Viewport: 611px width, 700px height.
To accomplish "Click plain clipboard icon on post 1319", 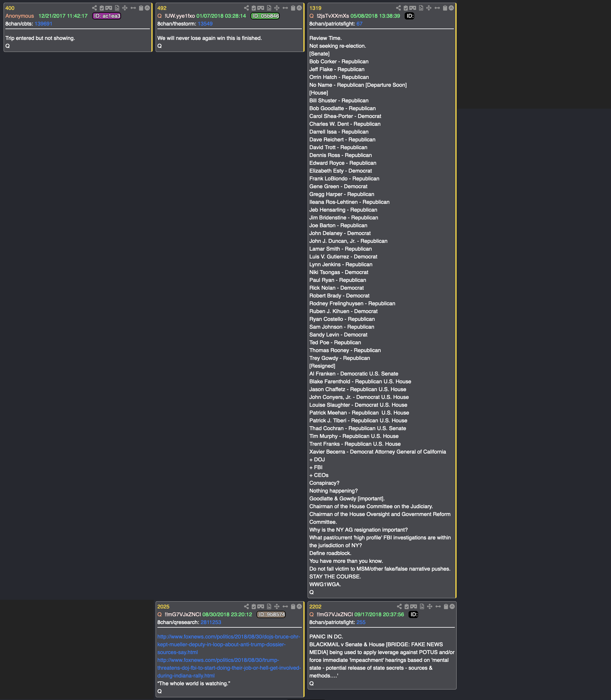I will [445, 8].
